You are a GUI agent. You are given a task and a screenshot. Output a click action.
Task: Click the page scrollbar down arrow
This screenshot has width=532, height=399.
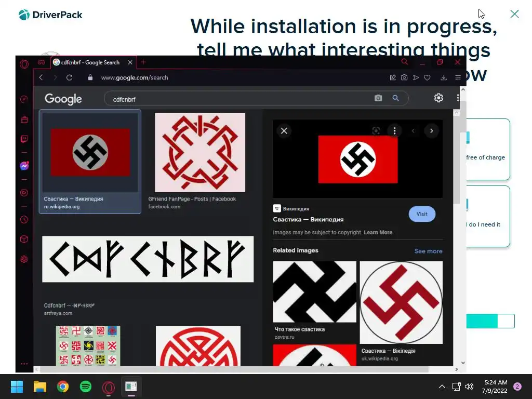(x=463, y=363)
